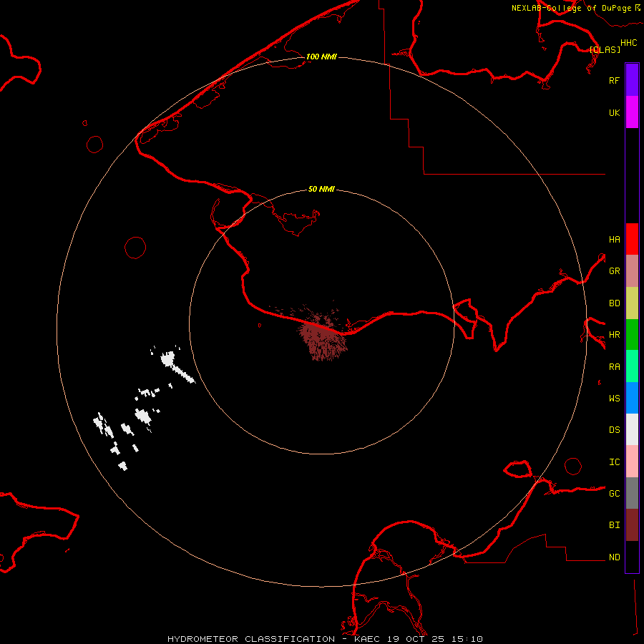Click the IC legend label
The width and height of the screenshot is (644, 644).
pyautogui.click(x=614, y=462)
